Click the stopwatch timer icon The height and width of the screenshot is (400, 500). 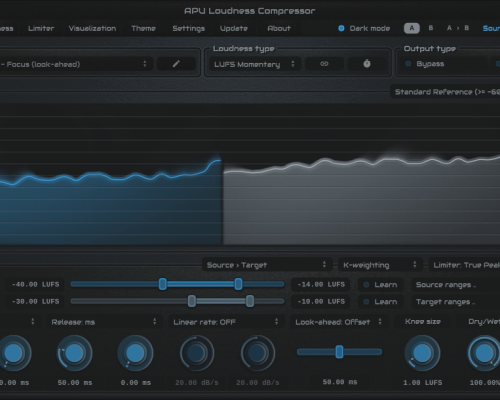(367, 64)
